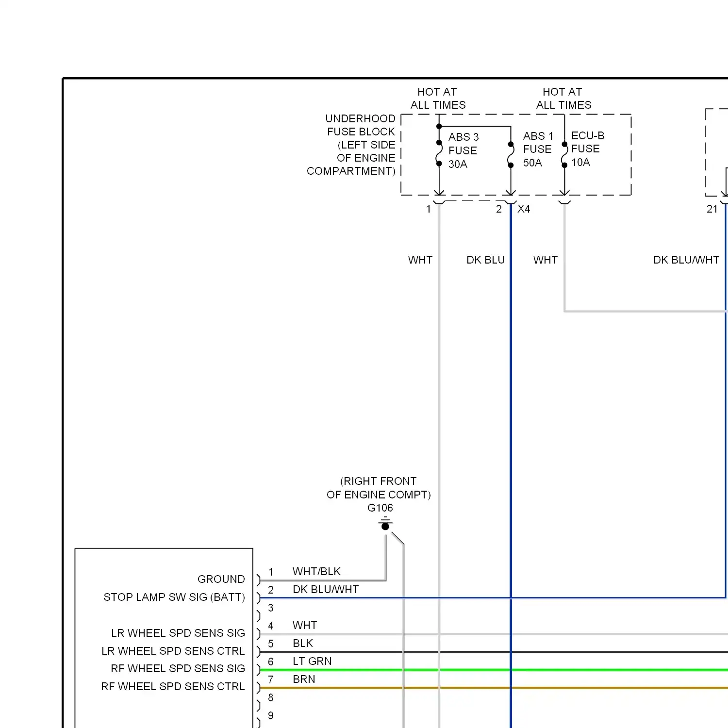The image size is (728, 728).
Task: Click connector pin number 3
Action: click(x=271, y=608)
